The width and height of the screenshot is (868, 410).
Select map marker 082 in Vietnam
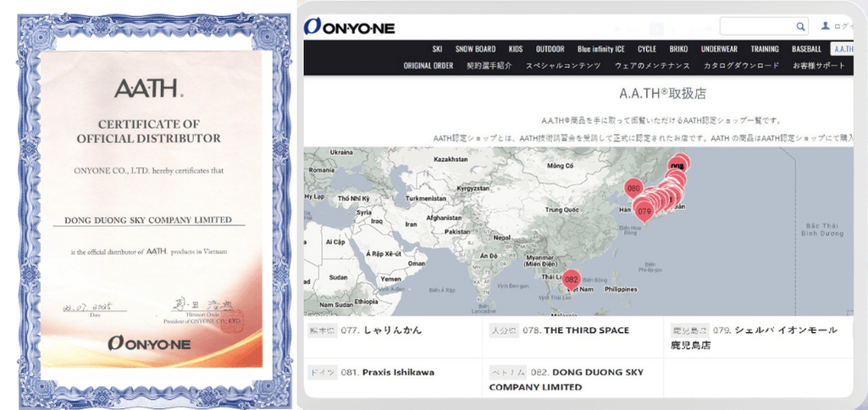coord(572,279)
